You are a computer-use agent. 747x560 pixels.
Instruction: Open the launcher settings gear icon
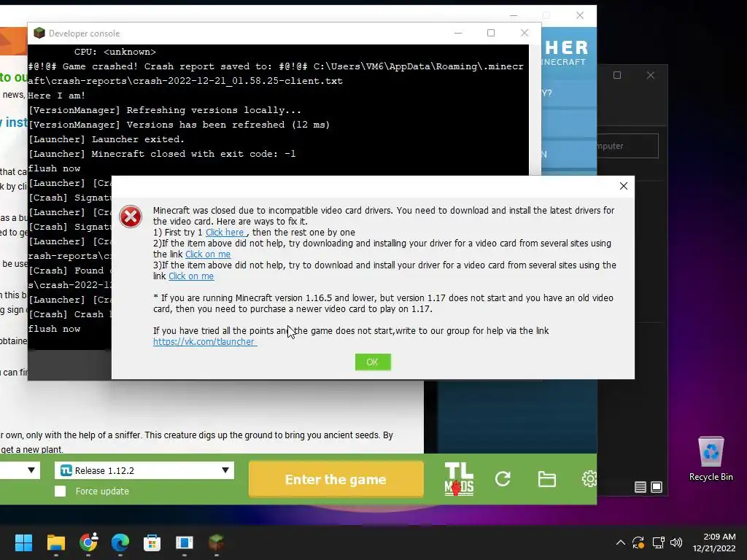[589, 478]
